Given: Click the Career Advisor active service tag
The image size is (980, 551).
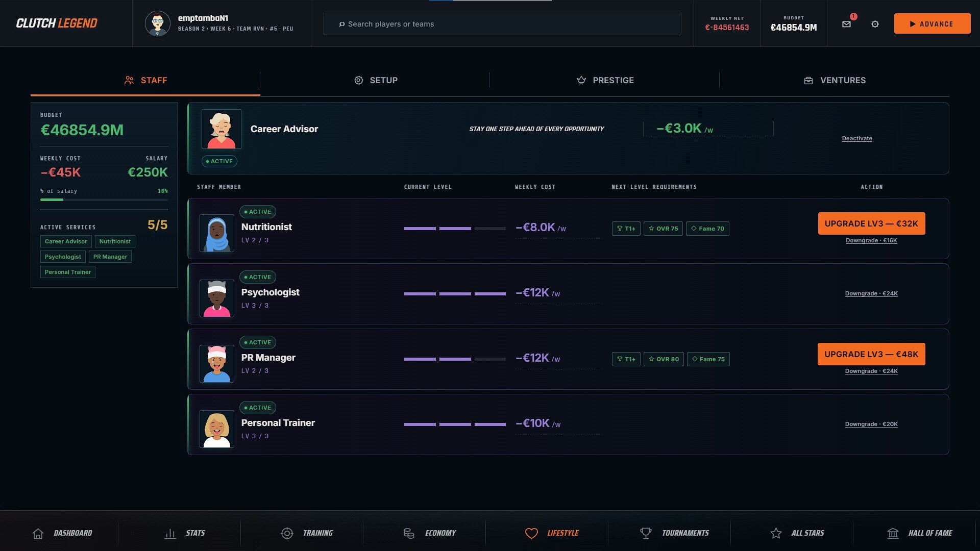Looking at the screenshot, I should [x=66, y=241].
